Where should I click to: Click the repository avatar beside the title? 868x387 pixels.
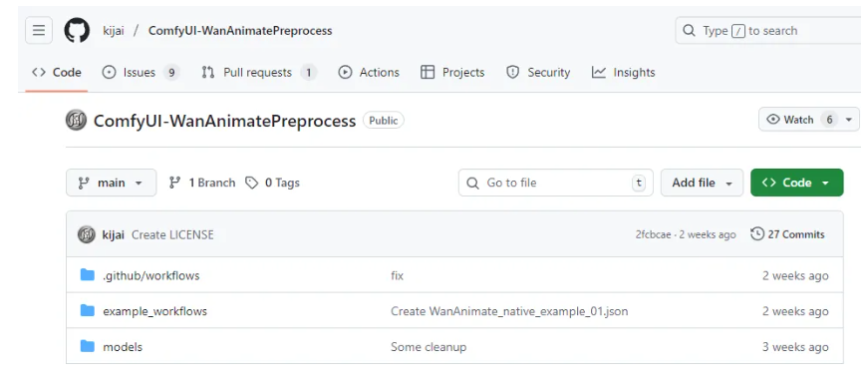point(76,121)
